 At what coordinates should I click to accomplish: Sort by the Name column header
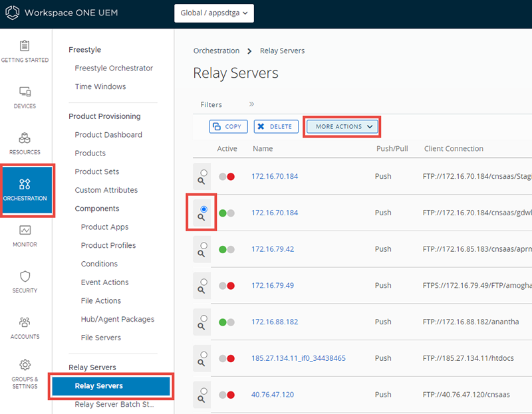click(x=263, y=148)
